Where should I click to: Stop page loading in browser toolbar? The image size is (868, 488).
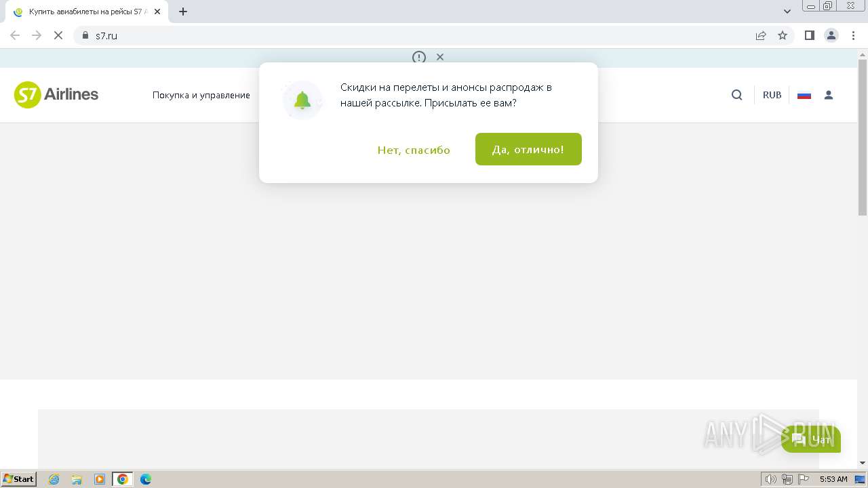point(58,35)
